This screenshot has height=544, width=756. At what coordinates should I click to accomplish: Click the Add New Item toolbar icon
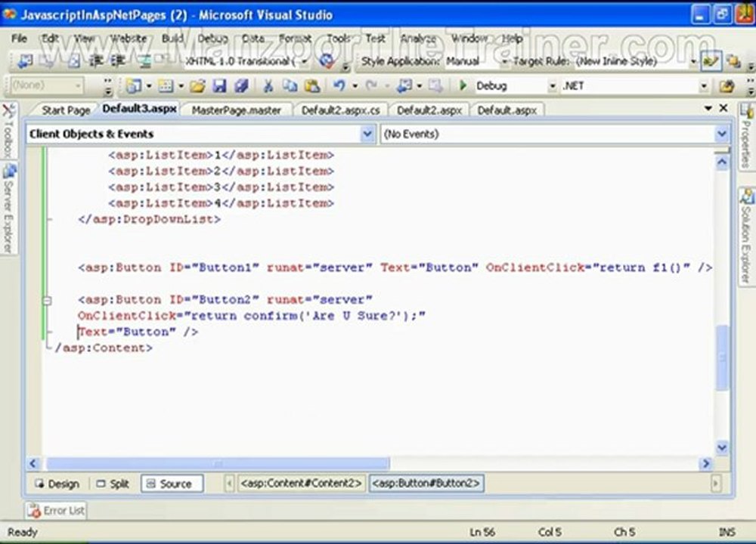click(166, 86)
